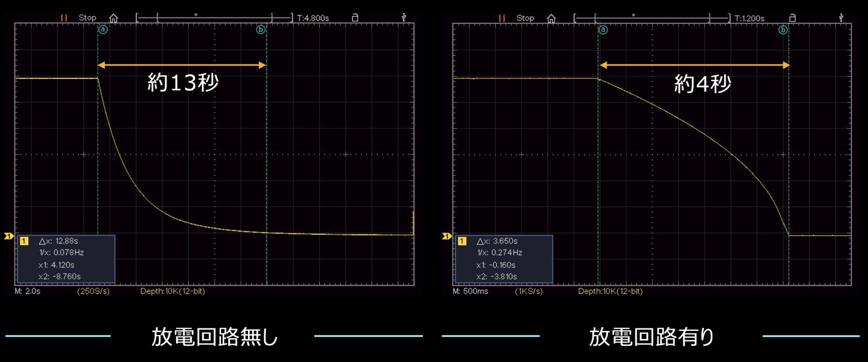Image resolution: width=868 pixels, height=362 pixels.
Task: Click the home icon on the left oscilloscope
Action: point(113,18)
